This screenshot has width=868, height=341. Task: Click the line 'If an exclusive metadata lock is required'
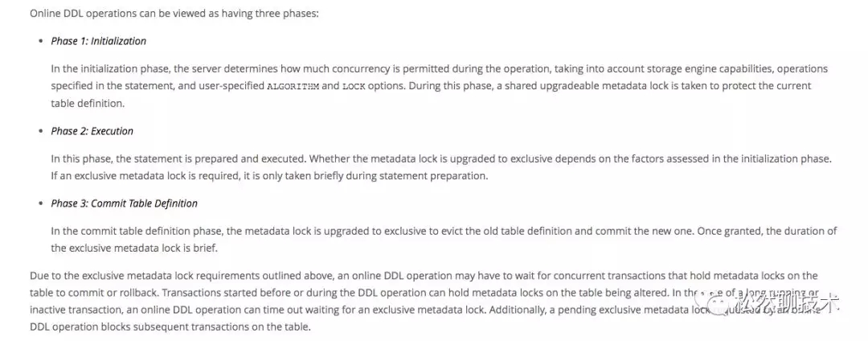pos(270,176)
